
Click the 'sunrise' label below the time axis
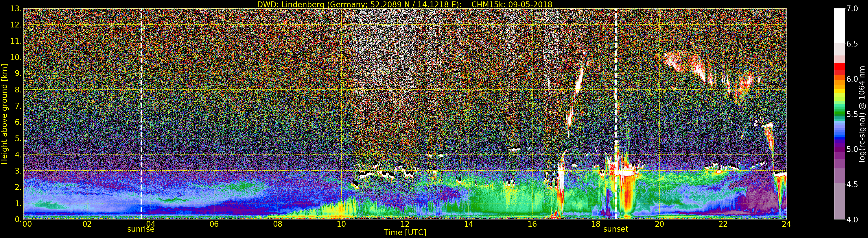(x=141, y=229)
